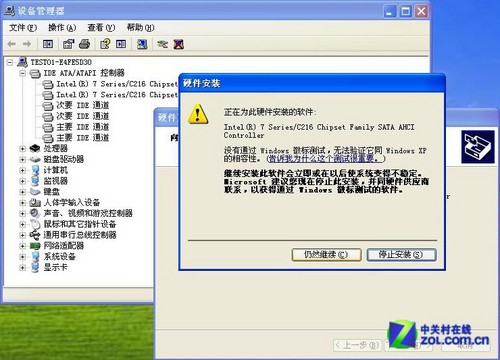Select the 处理器 processor chip icon
The height and width of the screenshot is (360, 500).
(35, 148)
